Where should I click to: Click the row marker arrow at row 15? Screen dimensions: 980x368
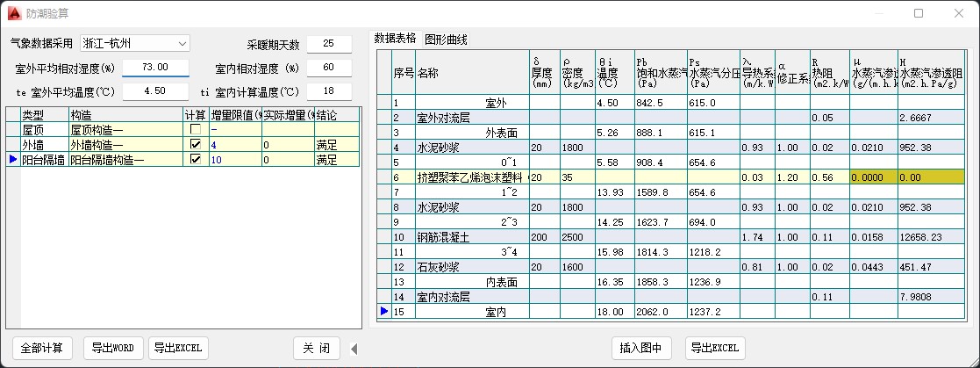tap(383, 311)
